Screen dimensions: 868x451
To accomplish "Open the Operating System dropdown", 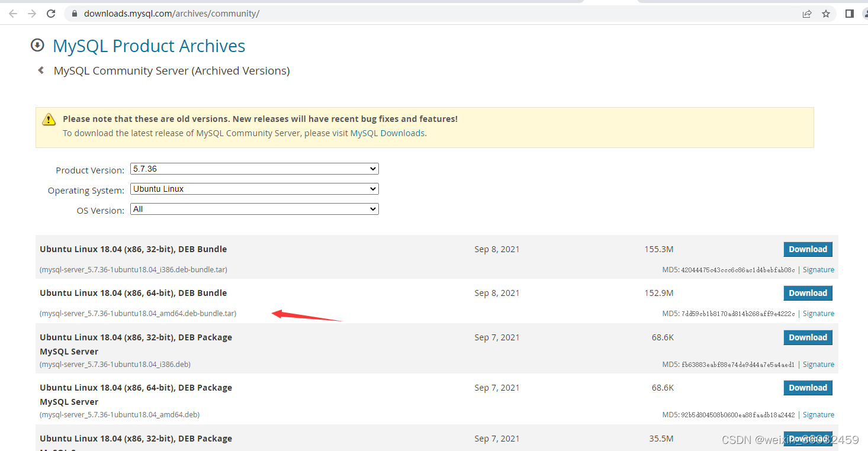I will point(254,189).
